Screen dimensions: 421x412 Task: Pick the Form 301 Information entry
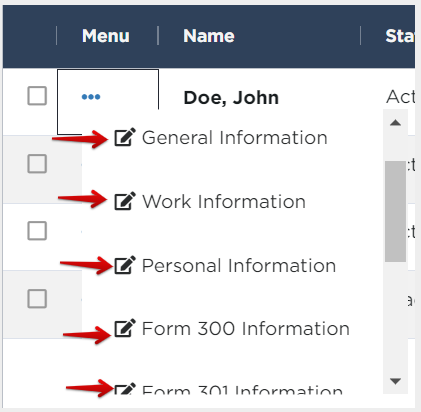pyautogui.click(x=242, y=389)
